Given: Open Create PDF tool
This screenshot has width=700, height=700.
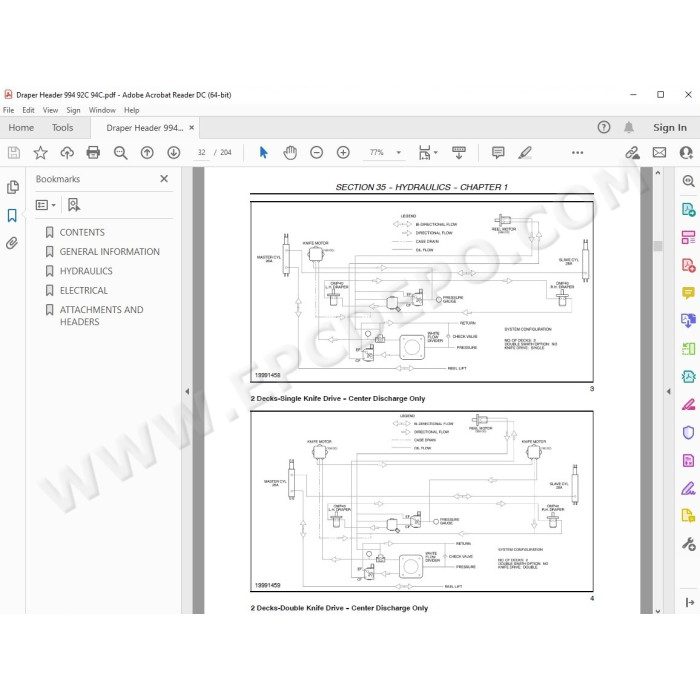Looking at the screenshot, I should pyautogui.click(x=688, y=265).
